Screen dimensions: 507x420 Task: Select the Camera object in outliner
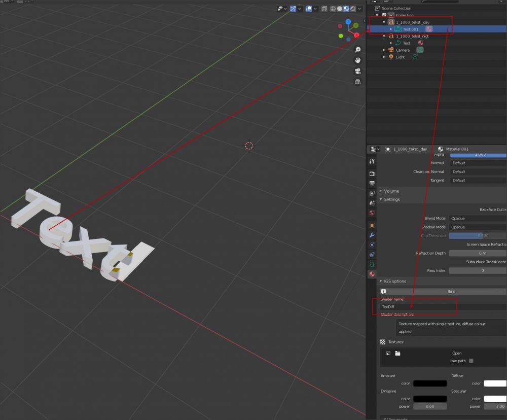(403, 50)
